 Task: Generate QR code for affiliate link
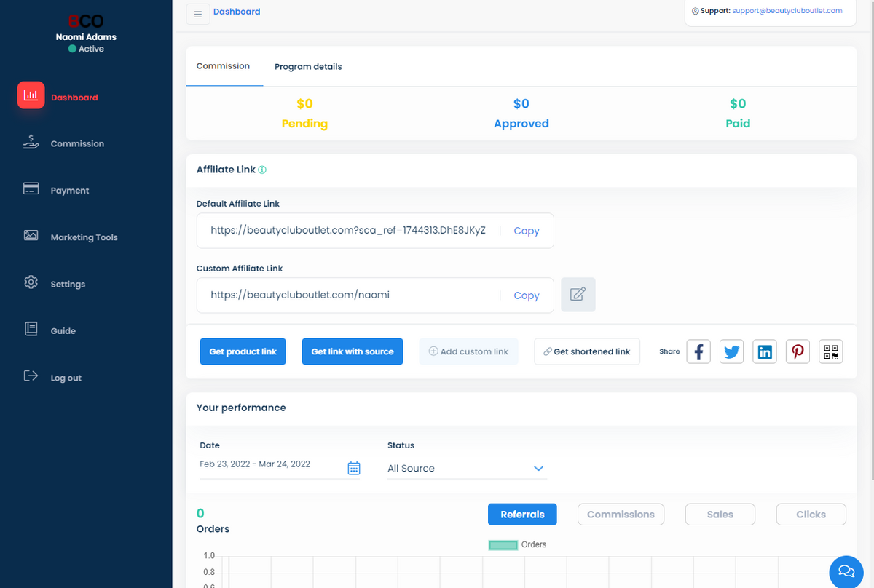(x=830, y=351)
